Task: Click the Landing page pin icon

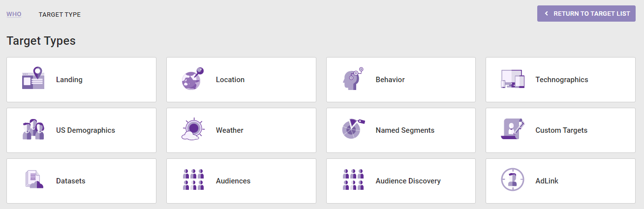Action: click(33, 78)
